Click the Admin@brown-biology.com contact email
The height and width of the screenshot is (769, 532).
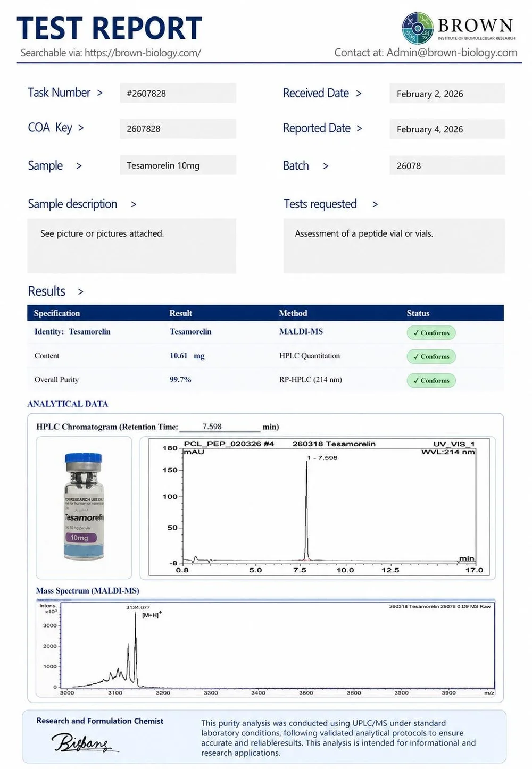point(452,52)
